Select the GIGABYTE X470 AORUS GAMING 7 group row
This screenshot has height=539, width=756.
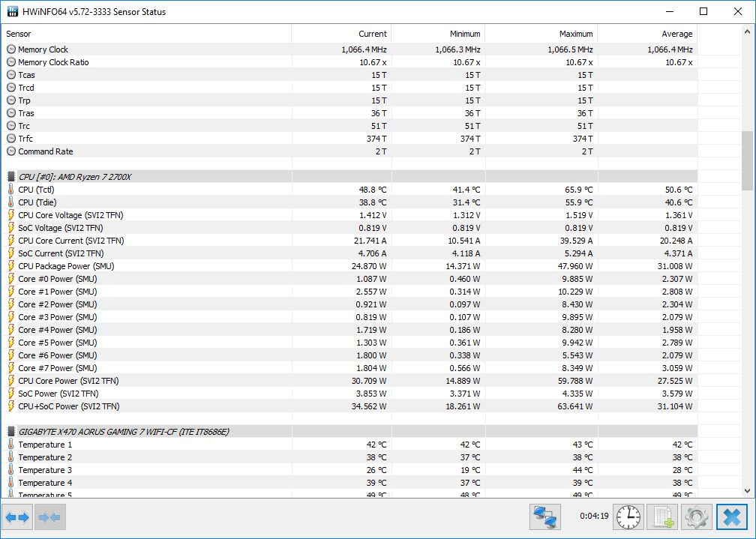point(349,432)
